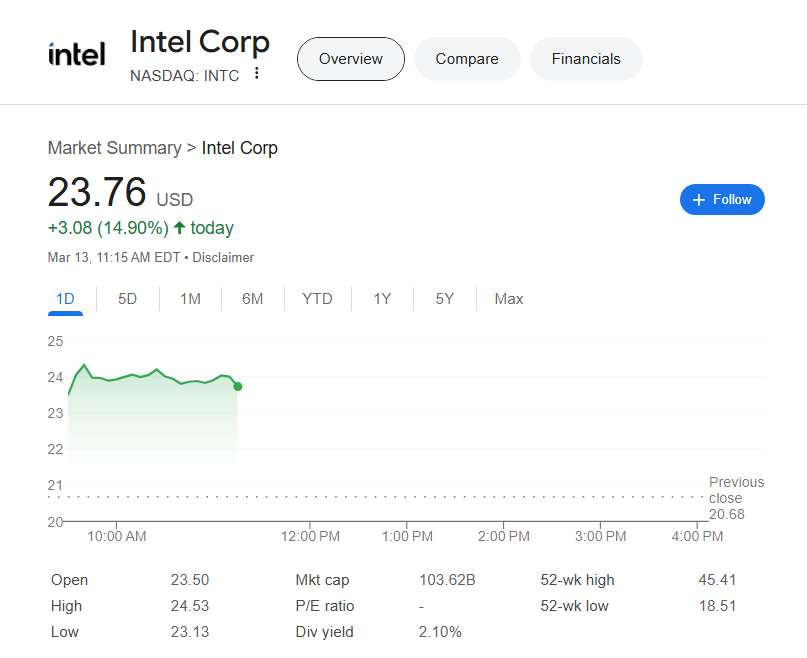Select the 6M chart range
This screenshot has width=807, height=658.
(252, 299)
